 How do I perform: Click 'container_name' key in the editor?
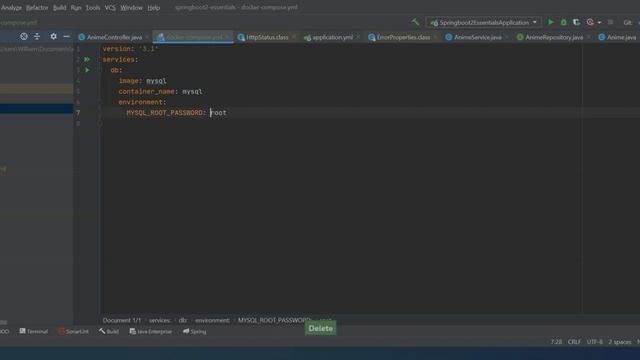(x=147, y=91)
